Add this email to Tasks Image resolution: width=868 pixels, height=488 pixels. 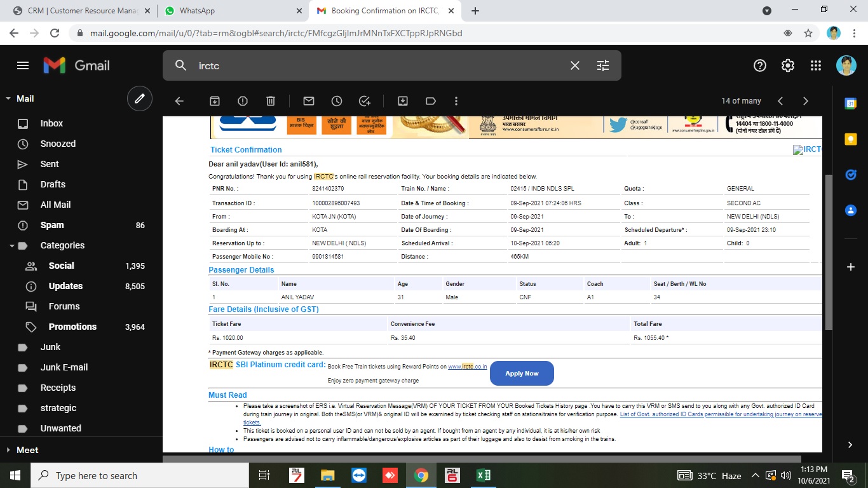pos(365,101)
